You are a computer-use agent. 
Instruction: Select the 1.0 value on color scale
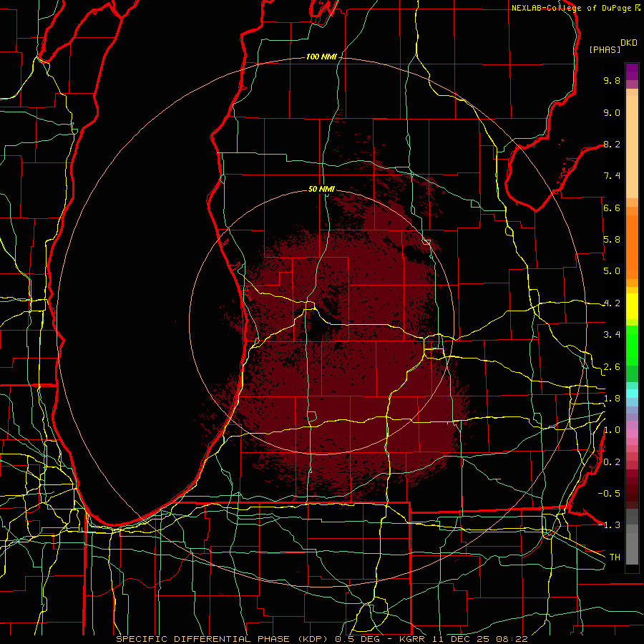[612, 430]
